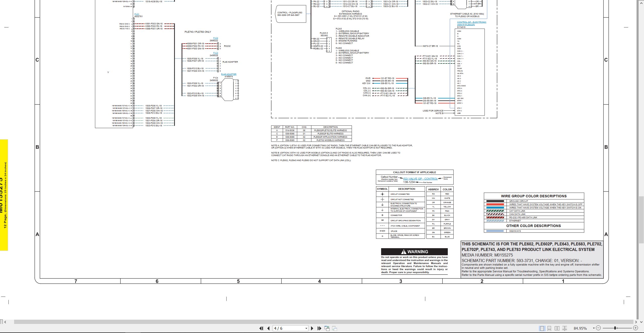Click the GROUND CIRCUIT black swatch

[495, 201]
